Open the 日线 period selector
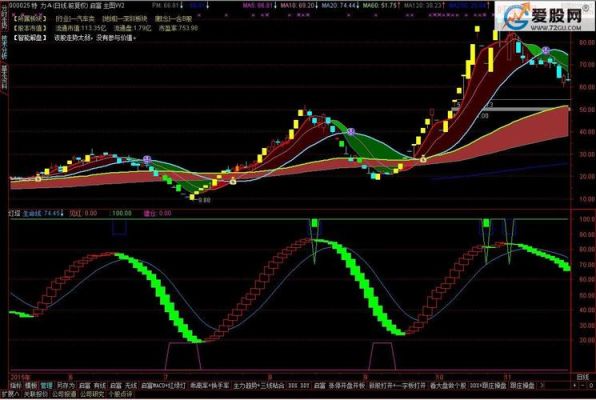 pos(583,377)
